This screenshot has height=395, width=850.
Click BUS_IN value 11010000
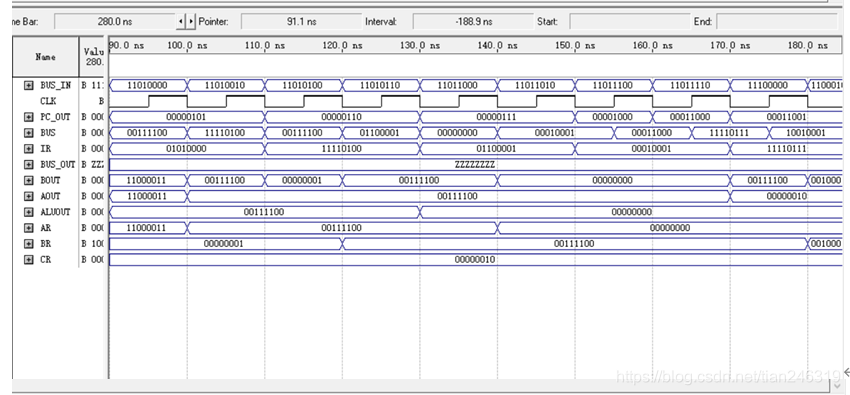147,85
